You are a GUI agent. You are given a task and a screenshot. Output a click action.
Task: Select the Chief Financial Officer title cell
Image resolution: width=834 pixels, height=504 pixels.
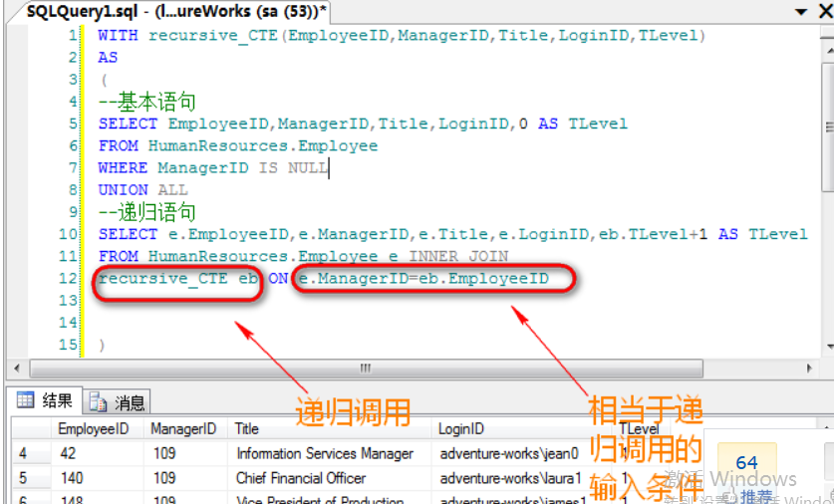click(300, 478)
